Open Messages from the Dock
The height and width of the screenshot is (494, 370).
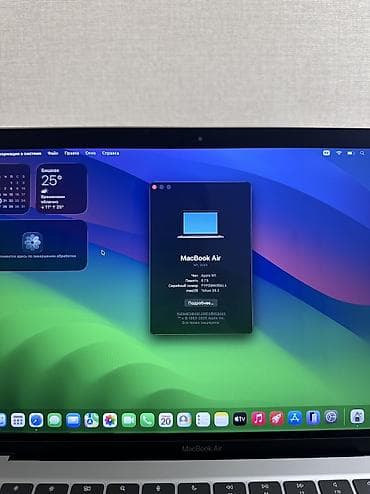[54, 420]
